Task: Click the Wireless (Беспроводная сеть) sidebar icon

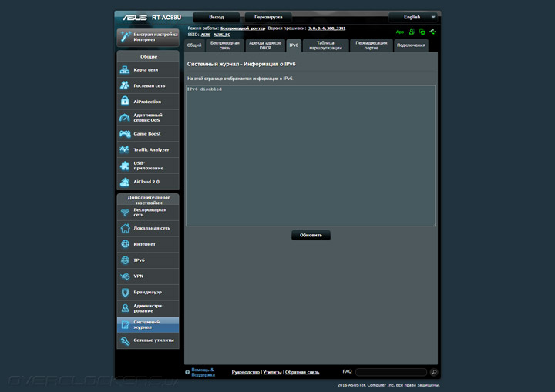Action: [x=125, y=213]
